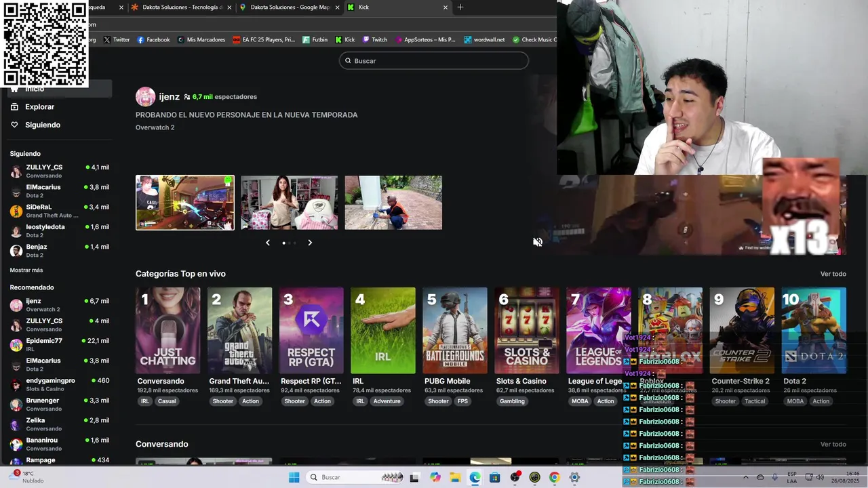Open Task View in taskbar
The width and height of the screenshot is (868, 488).
(x=414, y=477)
